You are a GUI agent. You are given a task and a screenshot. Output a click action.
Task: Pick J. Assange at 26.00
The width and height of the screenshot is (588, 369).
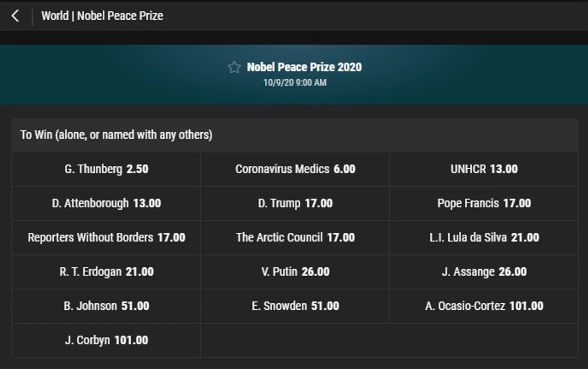pyautogui.click(x=484, y=272)
